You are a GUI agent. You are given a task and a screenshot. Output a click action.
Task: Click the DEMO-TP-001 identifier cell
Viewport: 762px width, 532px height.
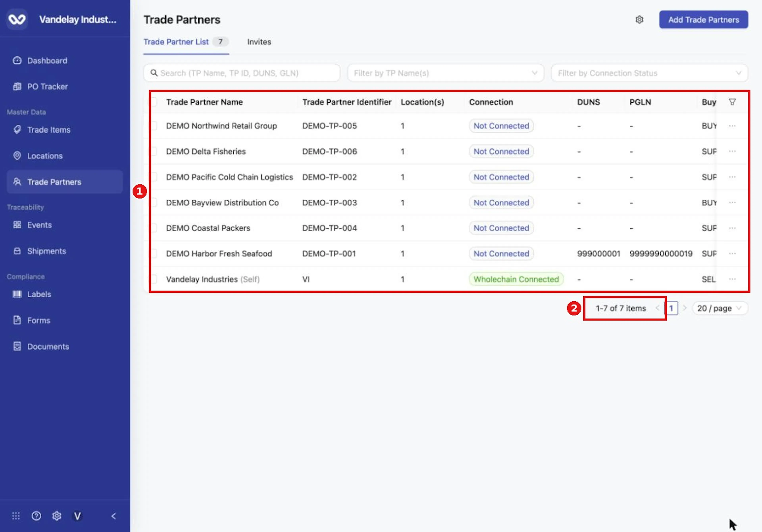(329, 253)
